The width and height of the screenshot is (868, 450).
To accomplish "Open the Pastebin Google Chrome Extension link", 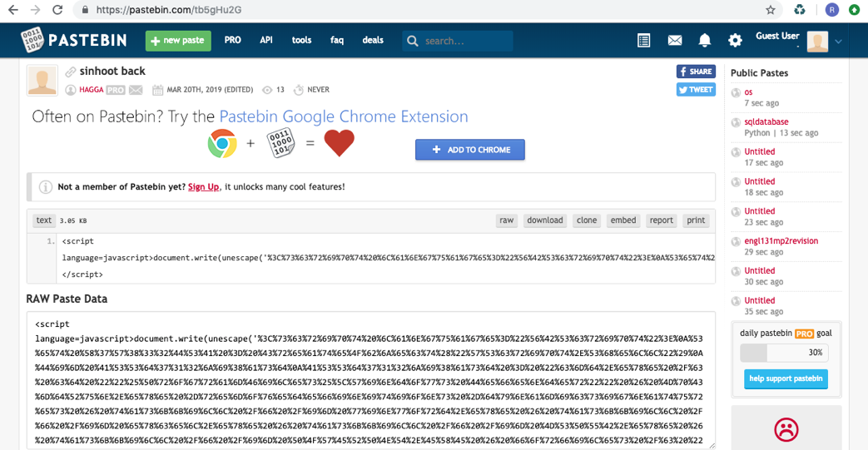I will click(344, 116).
